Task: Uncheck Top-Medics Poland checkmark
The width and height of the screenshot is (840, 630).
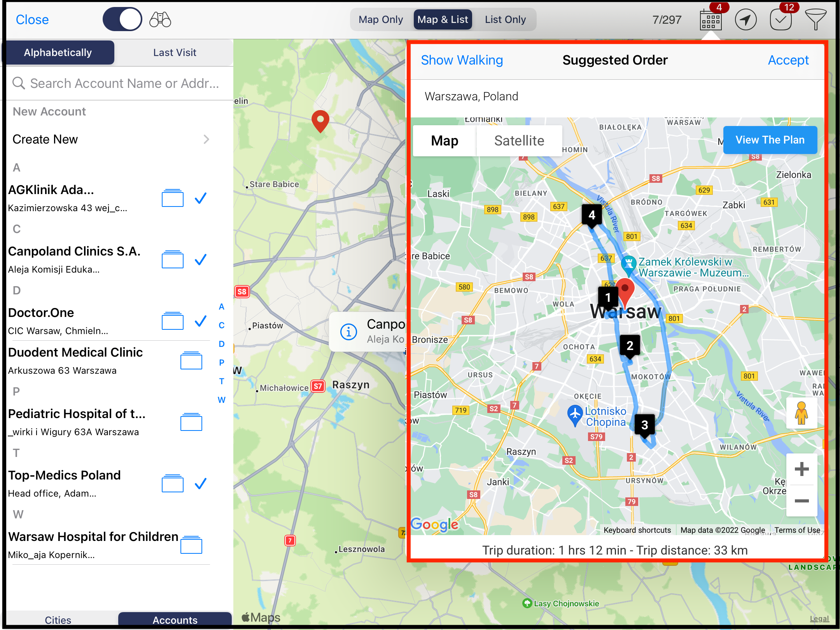Action: click(x=201, y=483)
